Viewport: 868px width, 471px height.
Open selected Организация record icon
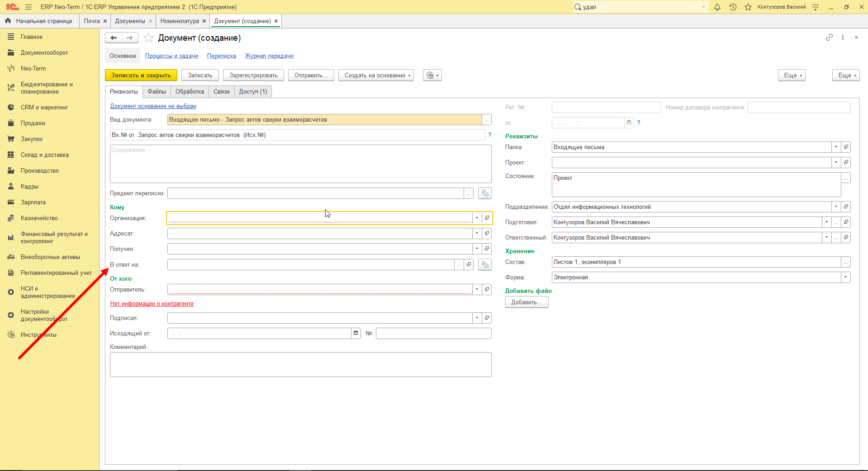[487, 218]
